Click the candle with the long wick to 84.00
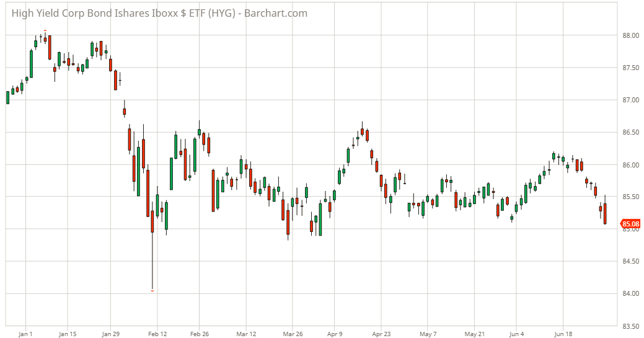Viewport: 644px width, 338px height. click(x=152, y=245)
